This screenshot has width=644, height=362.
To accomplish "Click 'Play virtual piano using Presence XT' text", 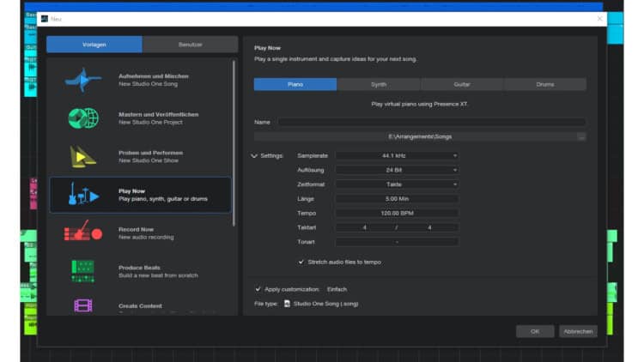I will (419, 105).
